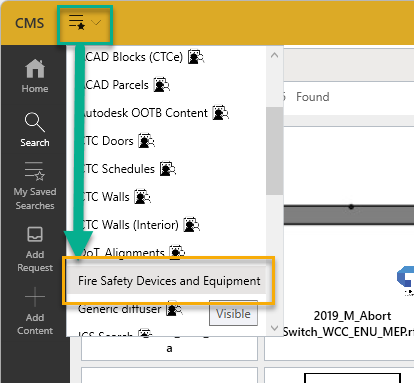Open Search in the sidebar

tap(35, 130)
